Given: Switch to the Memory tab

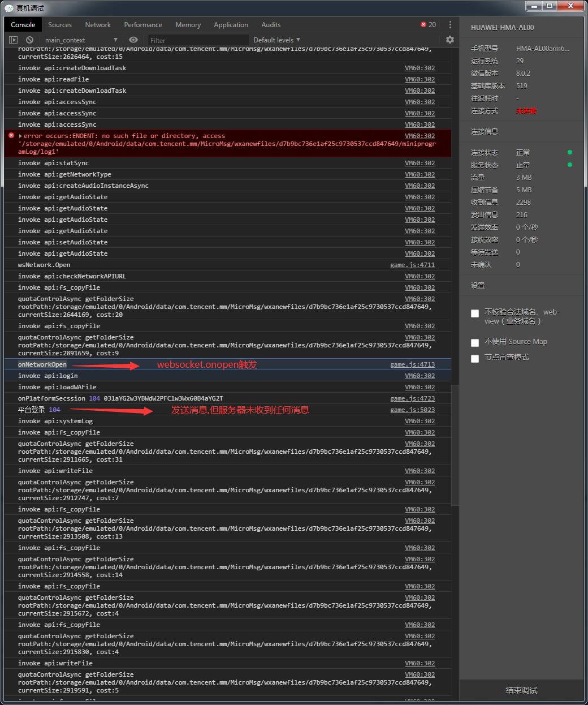Looking at the screenshot, I should [188, 25].
